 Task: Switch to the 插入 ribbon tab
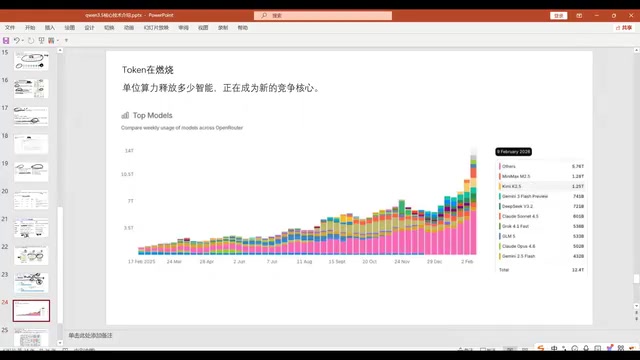[50, 28]
